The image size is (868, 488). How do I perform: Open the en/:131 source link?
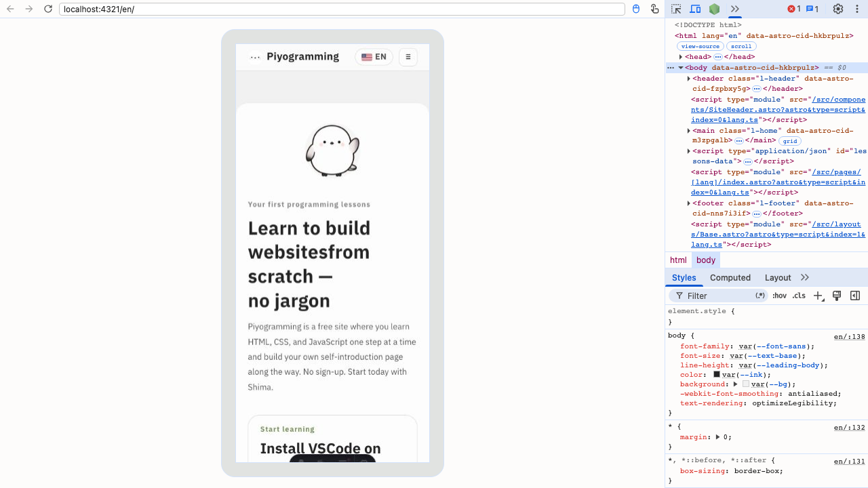point(850,462)
